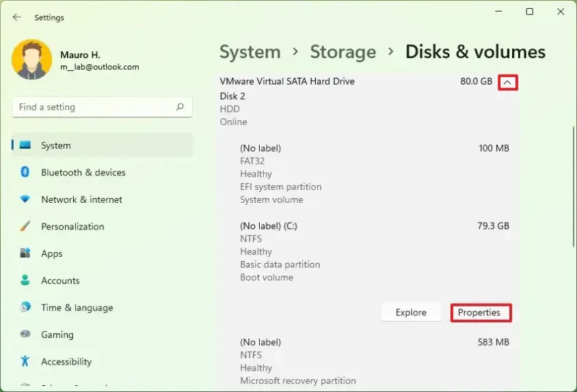The image size is (577, 392).
Task: Click the Properties button for the C: volume
Action: pyautogui.click(x=480, y=313)
